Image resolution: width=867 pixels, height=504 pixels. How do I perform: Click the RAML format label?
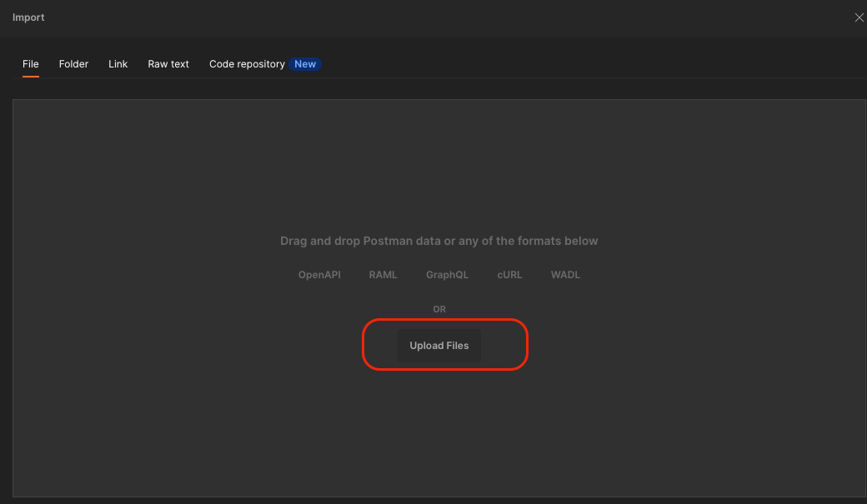coord(383,275)
